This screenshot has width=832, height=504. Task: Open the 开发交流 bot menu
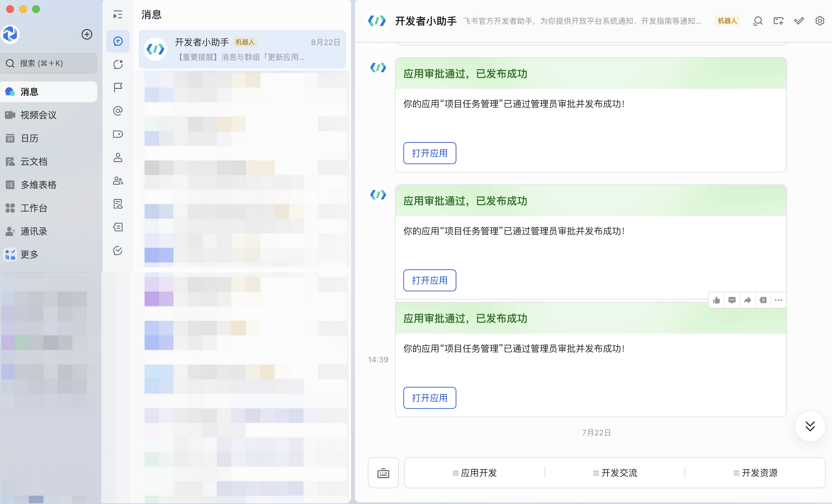tap(615, 473)
